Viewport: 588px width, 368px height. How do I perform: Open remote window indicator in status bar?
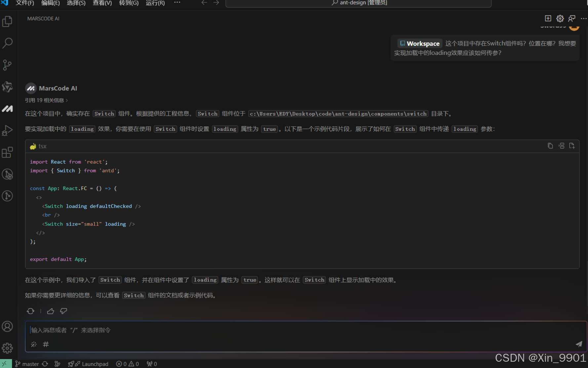coord(6,364)
